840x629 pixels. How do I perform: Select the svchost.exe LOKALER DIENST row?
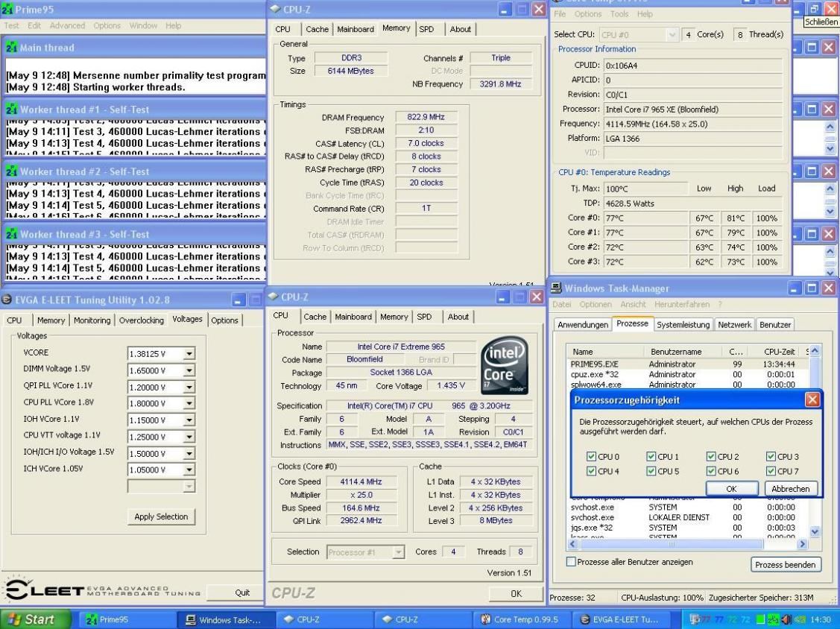(x=688, y=517)
